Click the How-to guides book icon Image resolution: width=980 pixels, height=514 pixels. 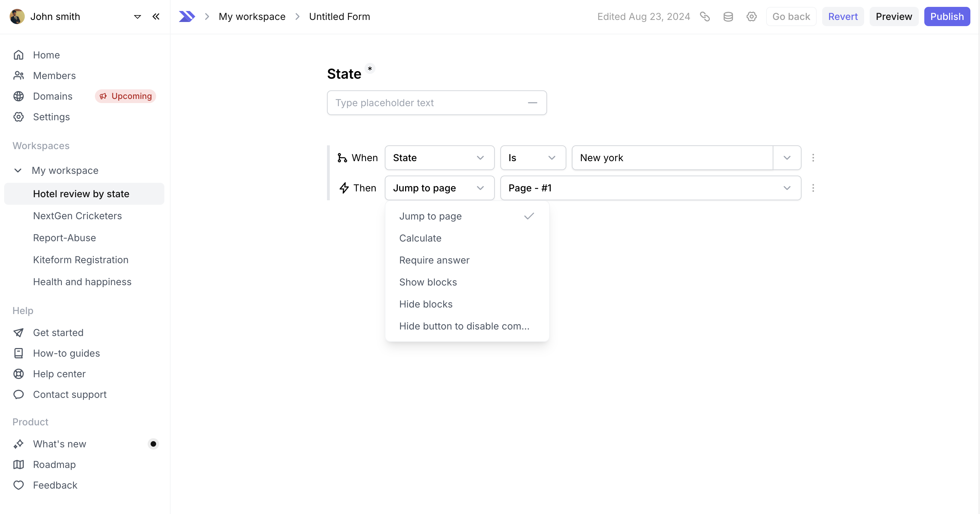tap(19, 353)
